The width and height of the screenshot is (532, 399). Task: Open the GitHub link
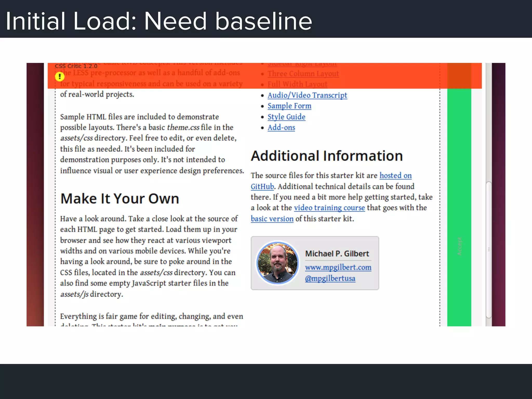[x=262, y=187]
